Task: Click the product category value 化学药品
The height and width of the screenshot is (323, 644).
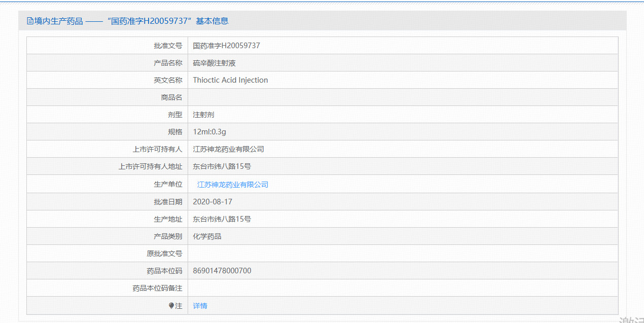Action: coord(207,236)
